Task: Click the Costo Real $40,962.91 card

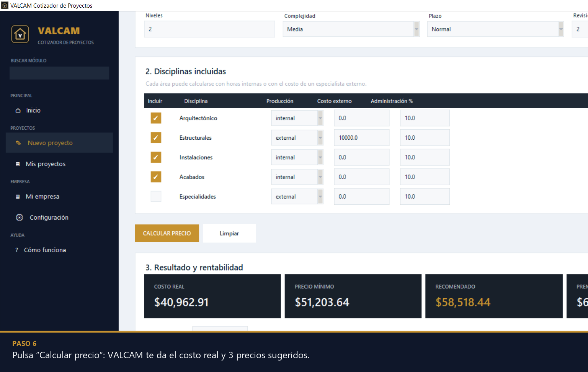Action: click(x=212, y=296)
